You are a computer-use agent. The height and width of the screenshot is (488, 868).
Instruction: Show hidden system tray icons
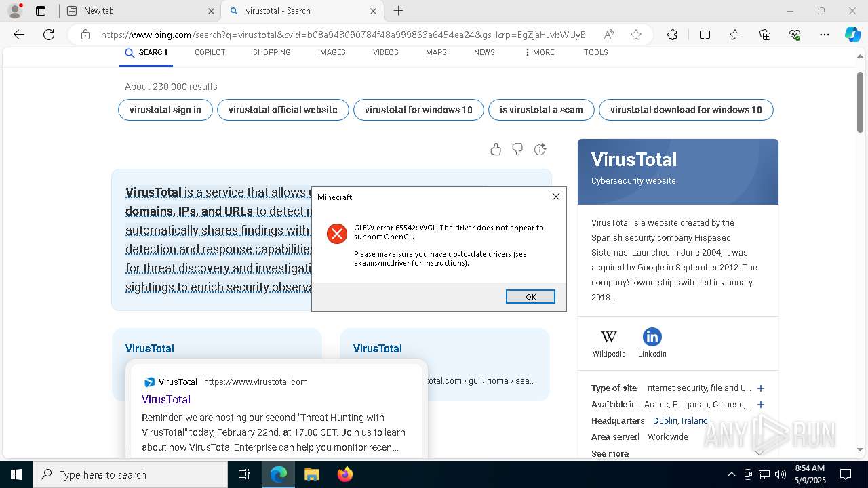(x=731, y=474)
